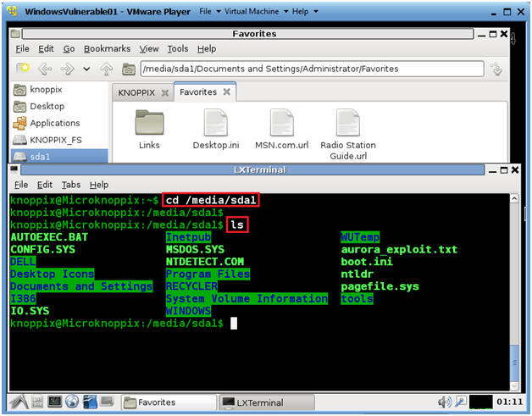Viewport: 532px width, 416px height.
Task: Click System Volume Information in terminal listing
Action: click(x=247, y=298)
